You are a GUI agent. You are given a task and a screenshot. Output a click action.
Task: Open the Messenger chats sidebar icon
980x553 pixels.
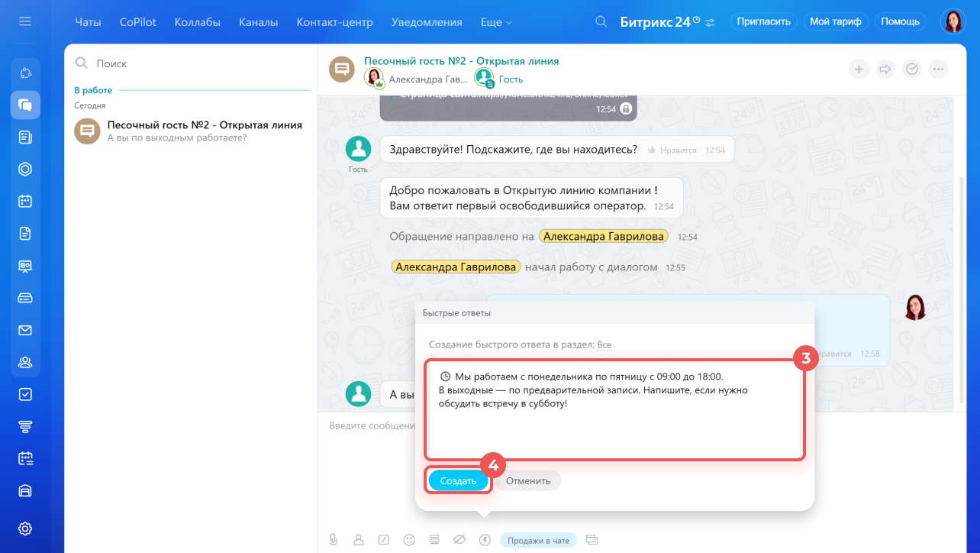(25, 105)
